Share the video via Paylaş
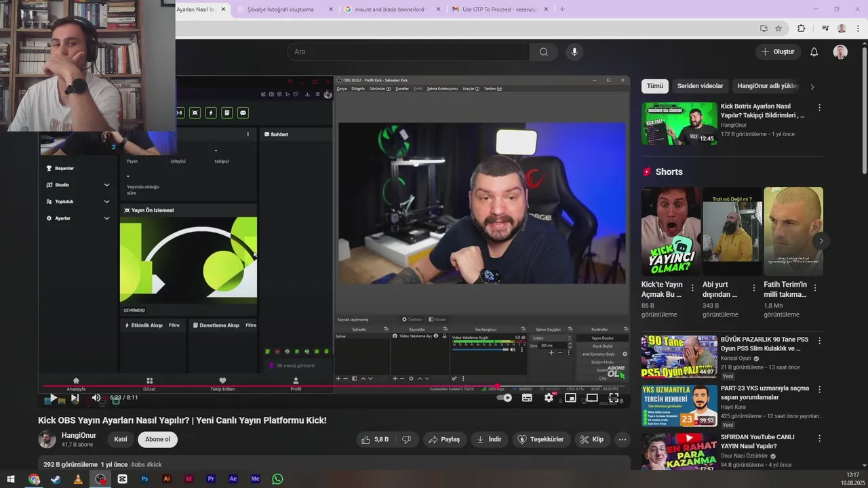The image size is (868, 488). pos(444,439)
